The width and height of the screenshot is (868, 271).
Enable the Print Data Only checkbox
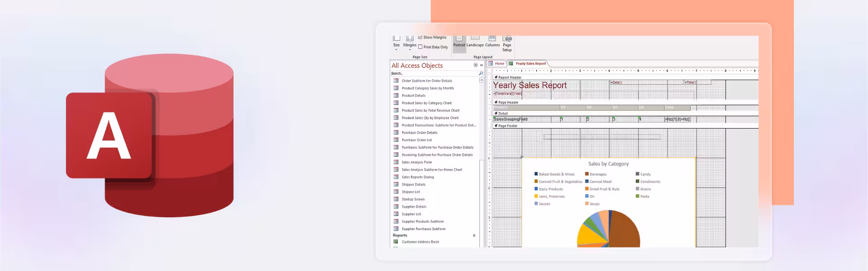pos(420,47)
